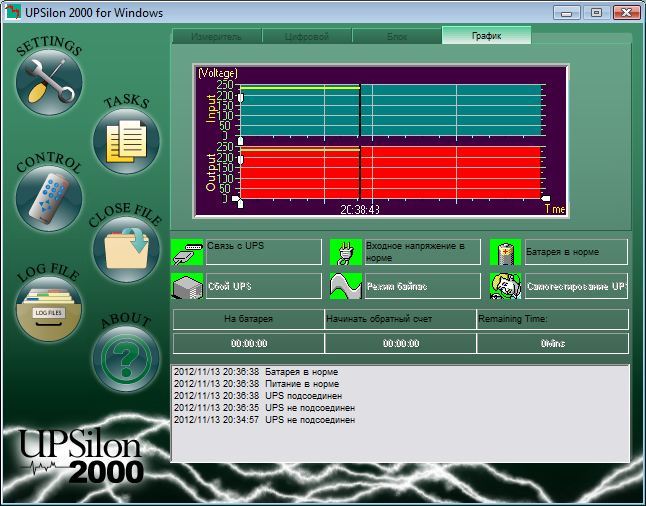Switch to the Цифровой tab

[x=307, y=37]
